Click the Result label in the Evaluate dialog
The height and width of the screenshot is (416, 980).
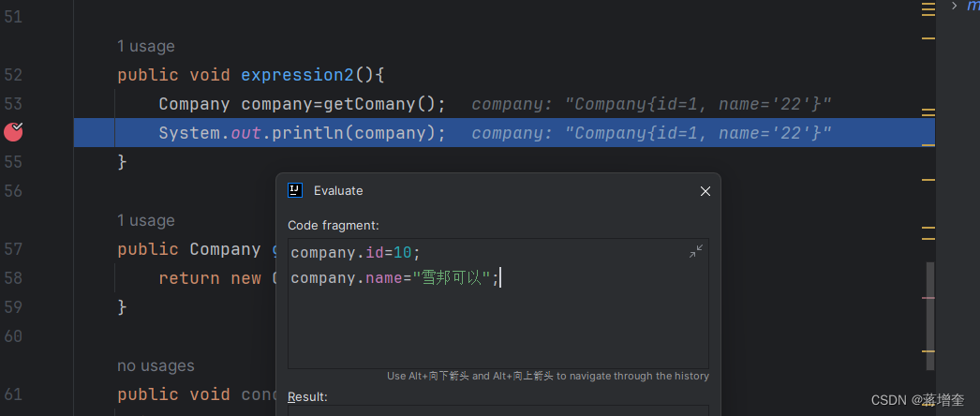point(307,396)
